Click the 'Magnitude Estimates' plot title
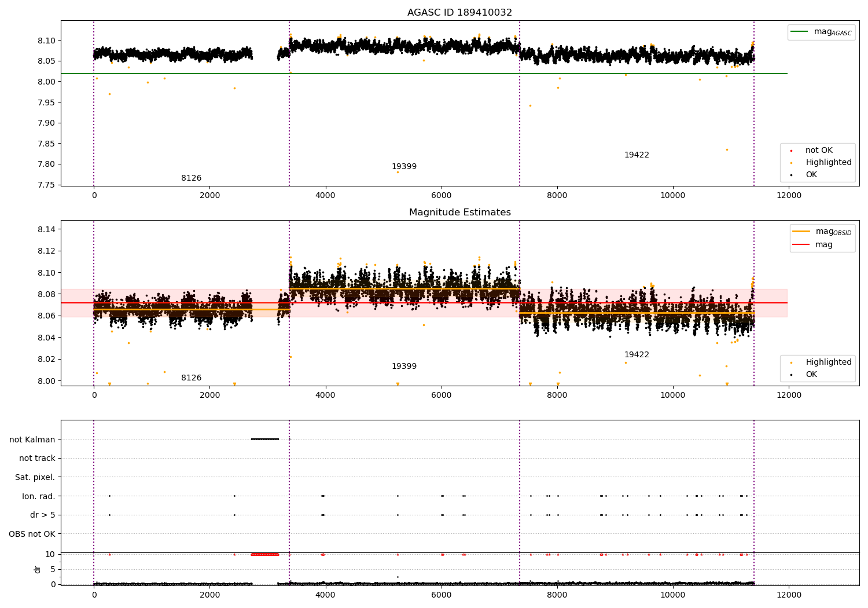This screenshot has height=608, width=868. 459,213
